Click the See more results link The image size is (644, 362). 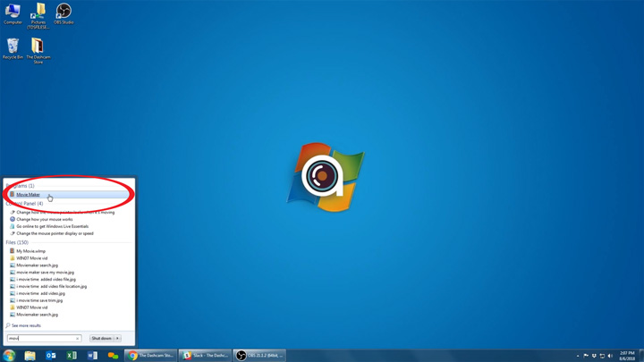[26, 325]
